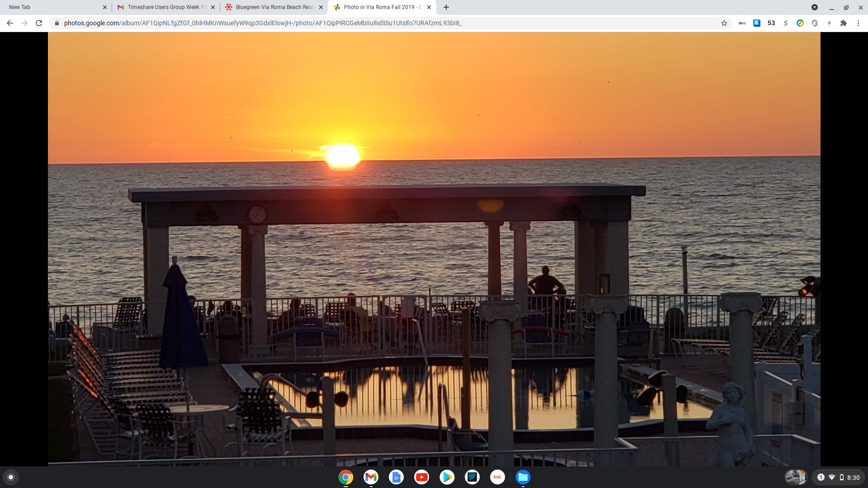
Task: Launch Gmail from the shelf
Action: pyautogui.click(x=371, y=477)
